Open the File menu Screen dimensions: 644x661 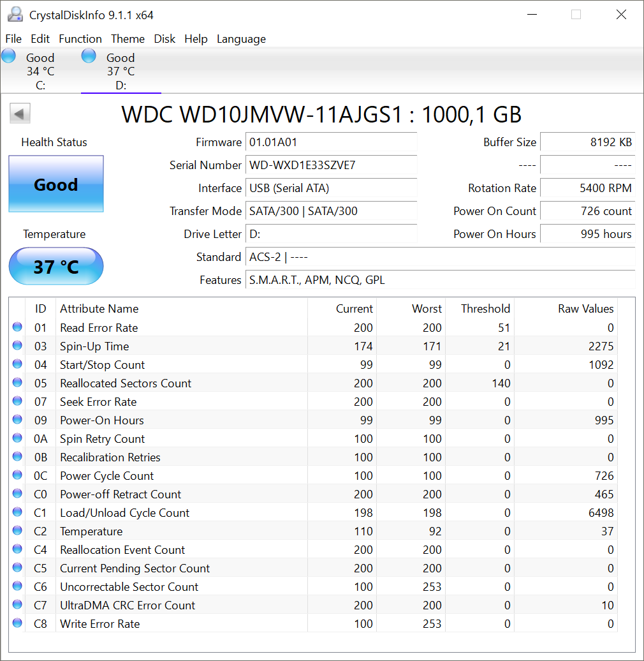(13, 39)
